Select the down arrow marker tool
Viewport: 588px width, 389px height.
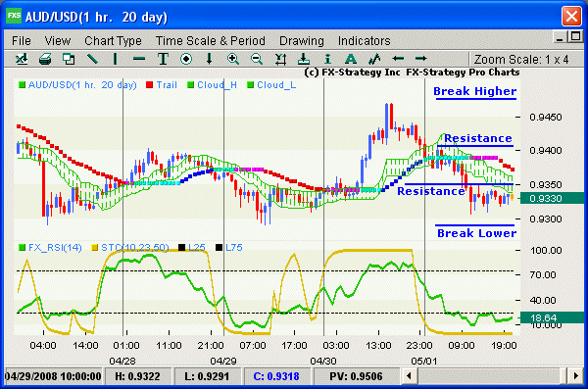pyautogui.click(x=210, y=59)
